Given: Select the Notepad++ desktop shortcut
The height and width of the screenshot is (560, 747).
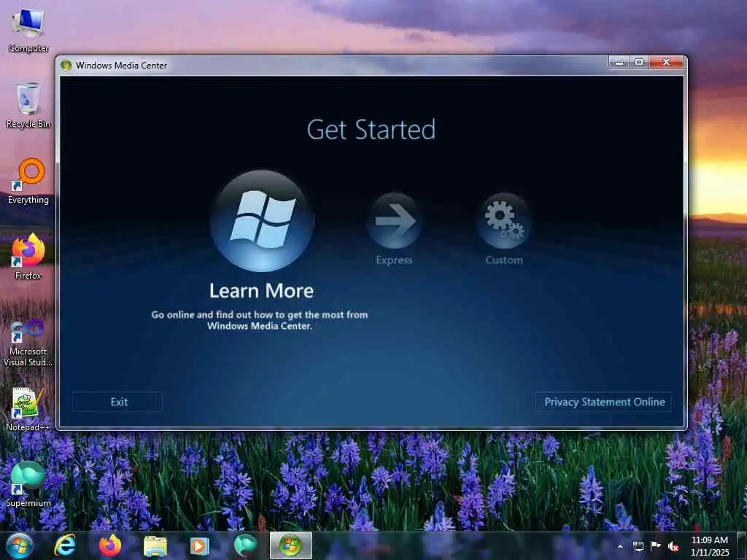Looking at the screenshot, I should point(28,410).
